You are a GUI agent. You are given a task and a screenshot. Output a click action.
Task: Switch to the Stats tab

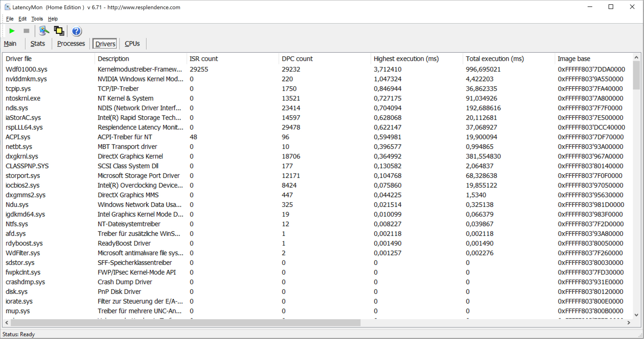pyautogui.click(x=38, y=43)
